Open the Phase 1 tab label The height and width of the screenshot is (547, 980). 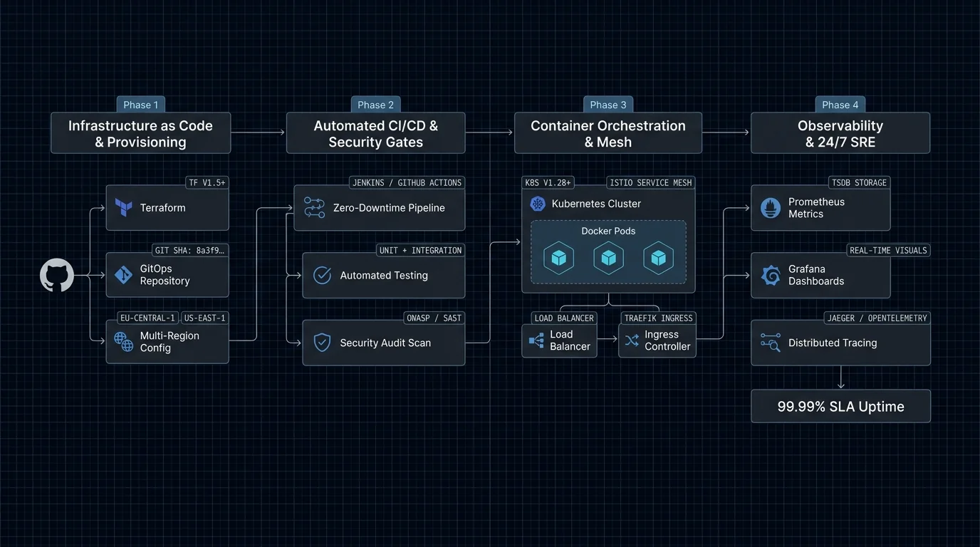(x=141, y=105)
